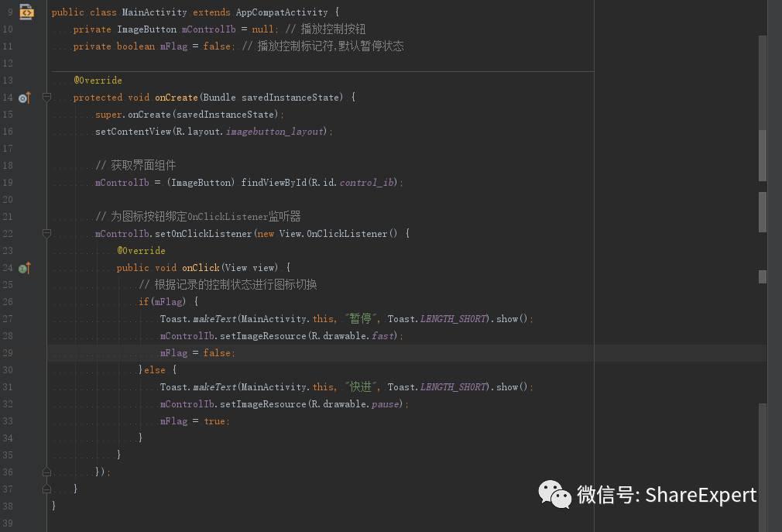
Task: Place cursor on the onCreate method name
Action: (x=175, y=97)
